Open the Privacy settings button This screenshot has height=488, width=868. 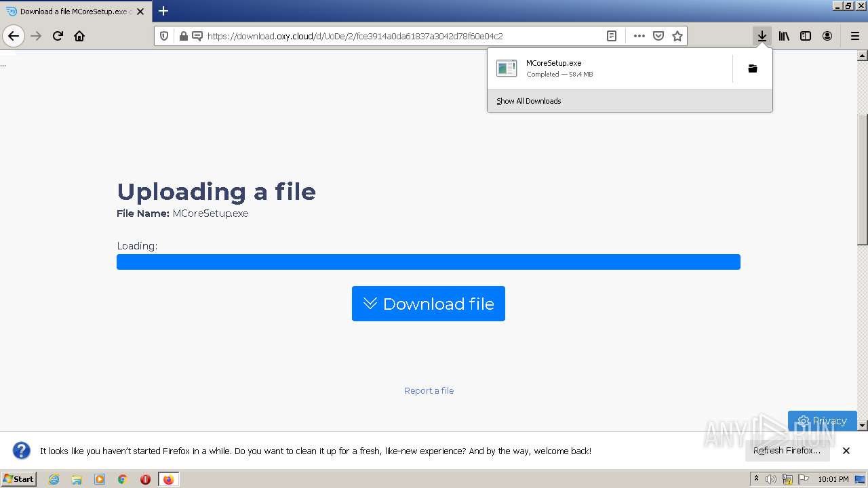[x=823, y=420]
